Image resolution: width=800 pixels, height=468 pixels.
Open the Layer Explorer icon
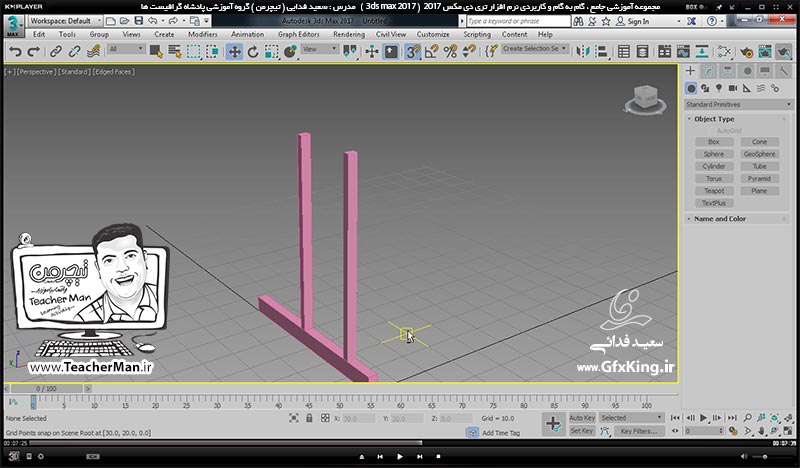coord(642,52)
